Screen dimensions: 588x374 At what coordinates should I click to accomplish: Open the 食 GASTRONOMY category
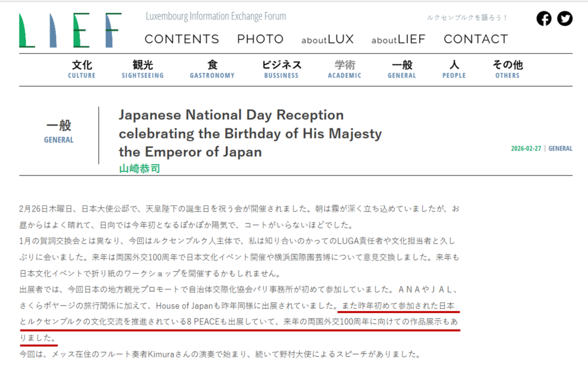[212, 69]
